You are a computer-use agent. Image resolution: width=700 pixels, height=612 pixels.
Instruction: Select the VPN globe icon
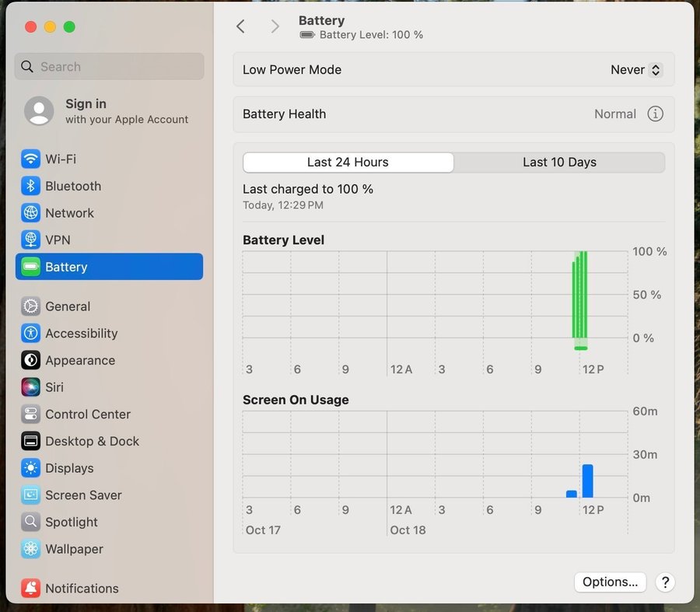31,240
